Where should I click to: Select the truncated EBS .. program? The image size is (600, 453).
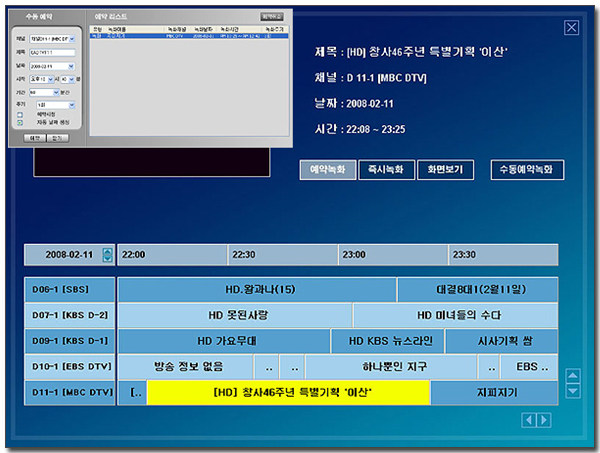click(529, 367)
